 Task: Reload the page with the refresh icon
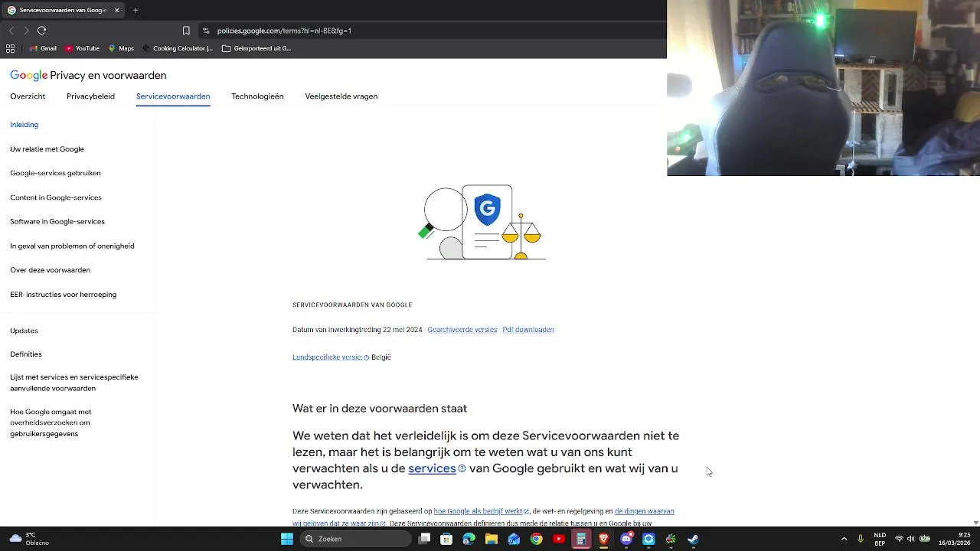tap(41, 31)
